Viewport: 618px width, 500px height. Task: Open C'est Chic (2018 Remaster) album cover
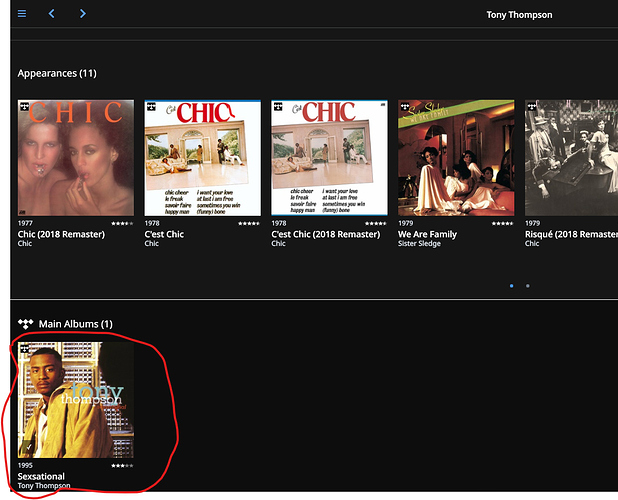(329, 158)
